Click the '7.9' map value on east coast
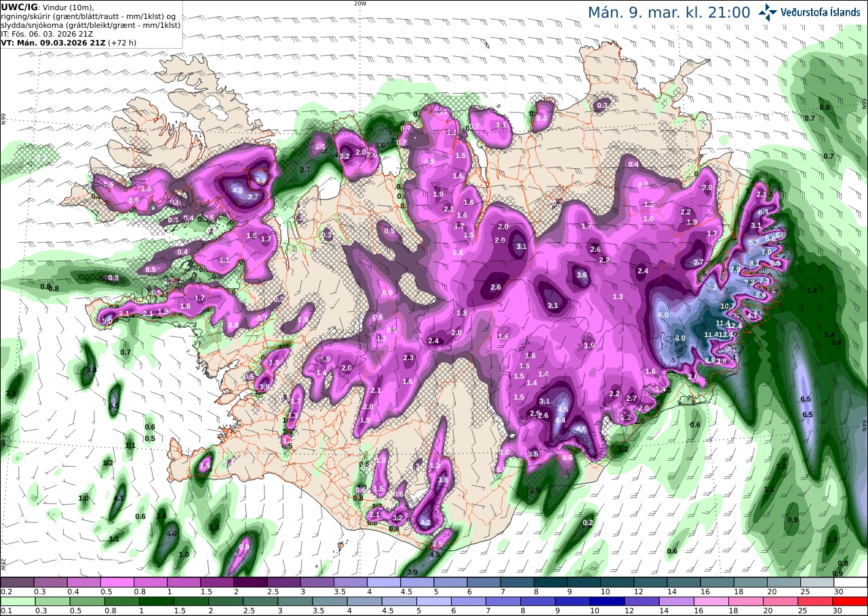Image resolution: width=868 pixels, height=616 pixels. coord(735,269)
